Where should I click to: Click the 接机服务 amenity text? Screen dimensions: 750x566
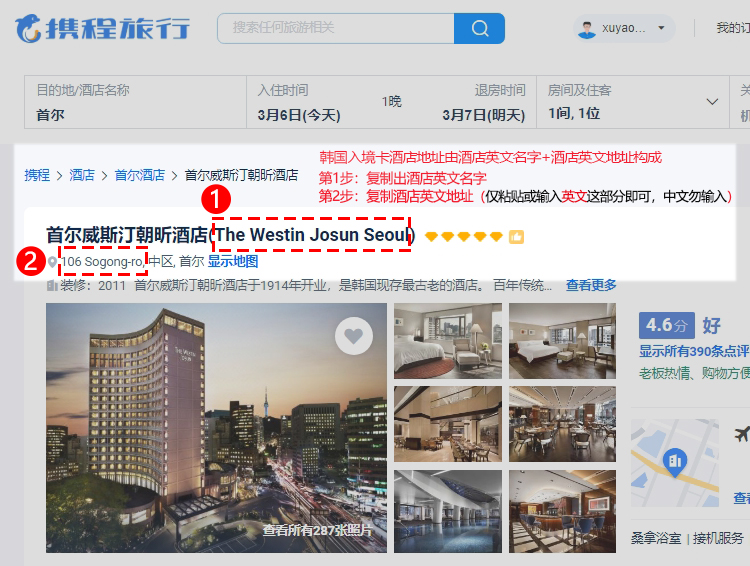718,538
